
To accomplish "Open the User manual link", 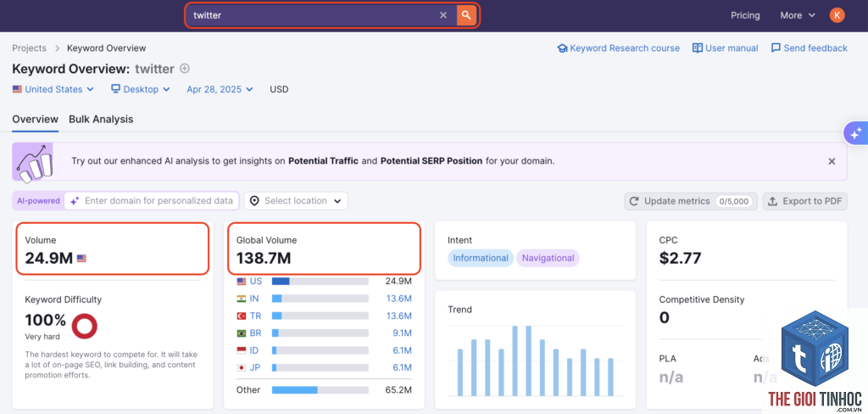I will [x=726, y=48].
